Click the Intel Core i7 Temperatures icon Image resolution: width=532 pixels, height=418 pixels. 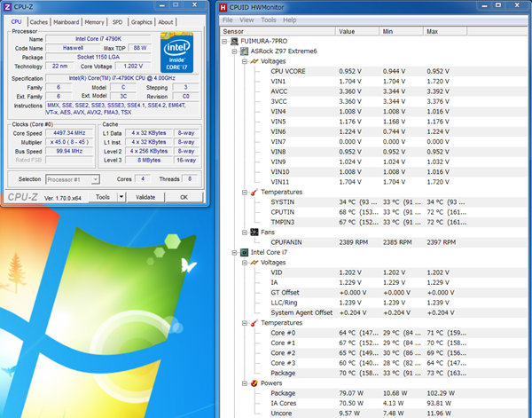254,323
